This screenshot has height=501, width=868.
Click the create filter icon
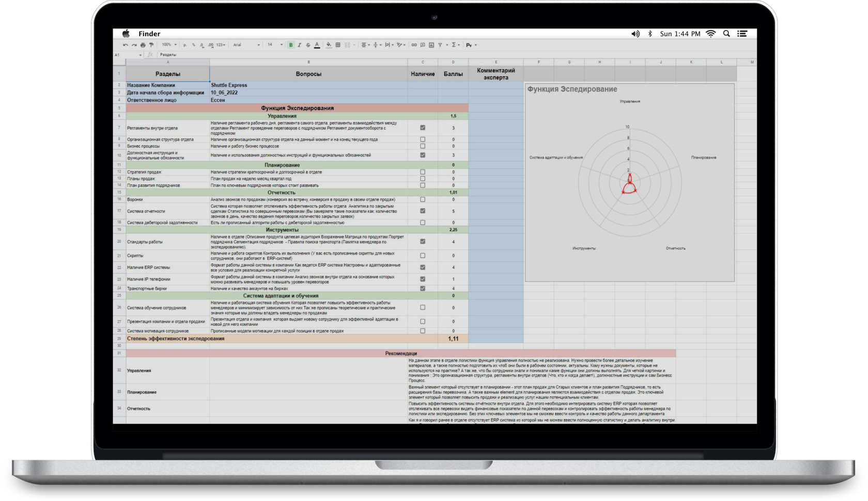click(x=440, y=45)
